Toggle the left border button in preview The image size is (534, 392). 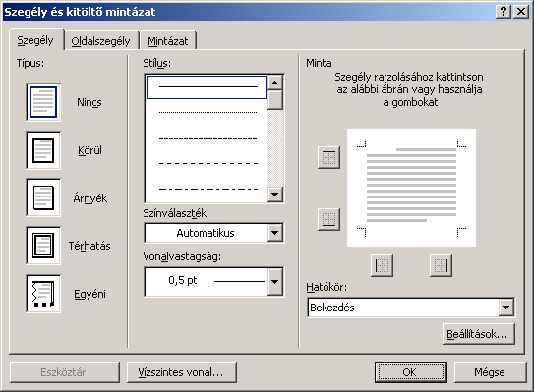coord(382,265)
